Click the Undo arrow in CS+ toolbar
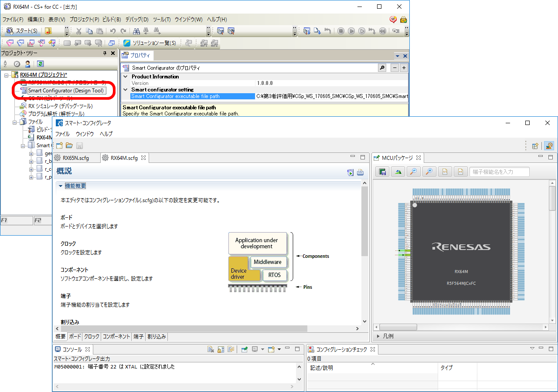The height and width of the screenshot is (392, 558). click(113, 31)
